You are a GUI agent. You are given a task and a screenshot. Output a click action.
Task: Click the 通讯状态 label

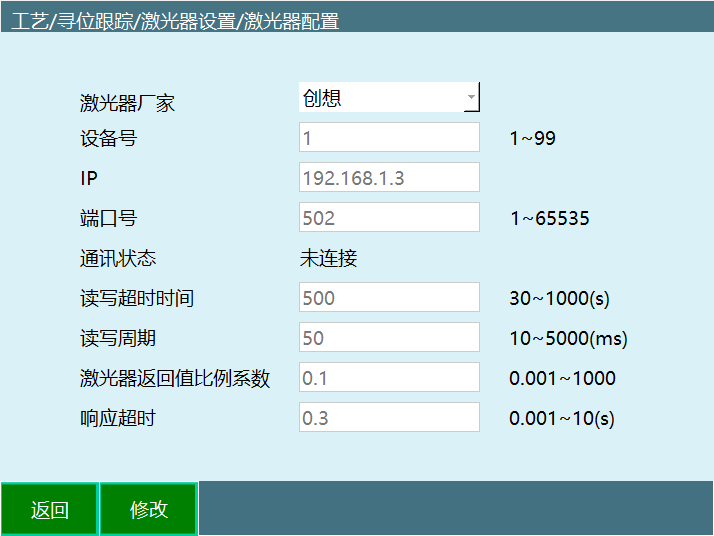(x=118, y=259)
